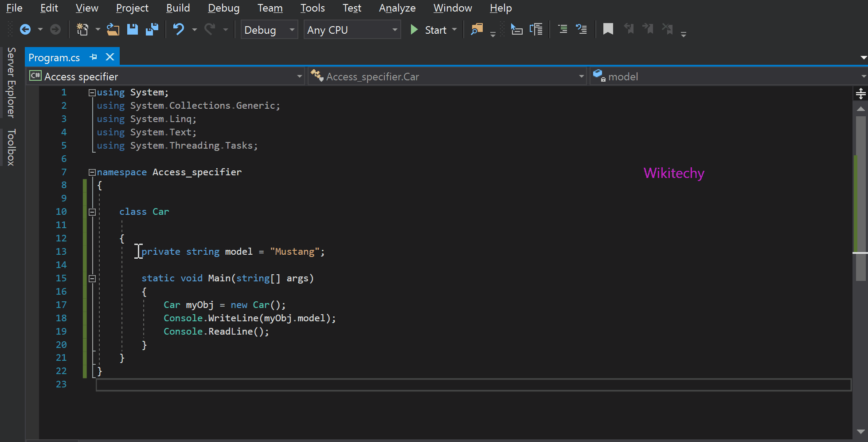Open the Server Explorer side panel

[x=11, y=83]
